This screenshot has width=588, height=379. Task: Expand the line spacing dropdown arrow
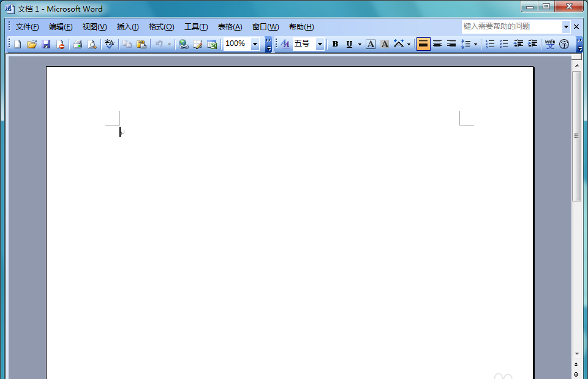475,44
